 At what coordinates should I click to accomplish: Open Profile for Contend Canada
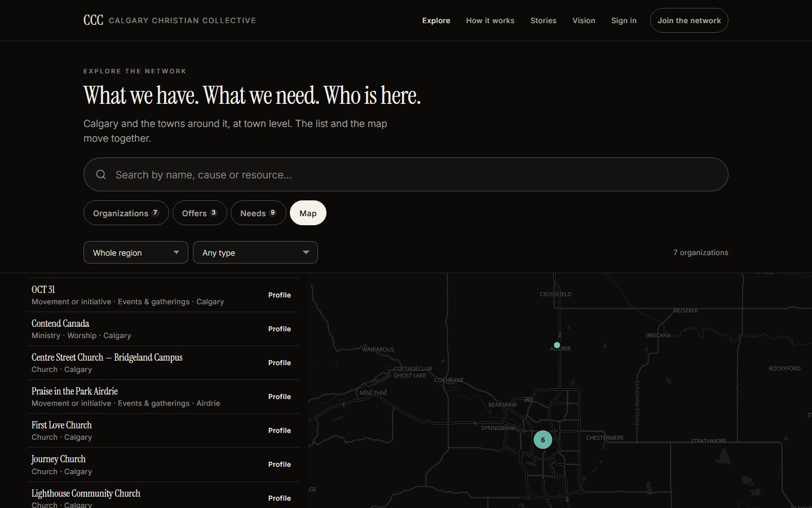pyautogui.click(x=280, y=329)
